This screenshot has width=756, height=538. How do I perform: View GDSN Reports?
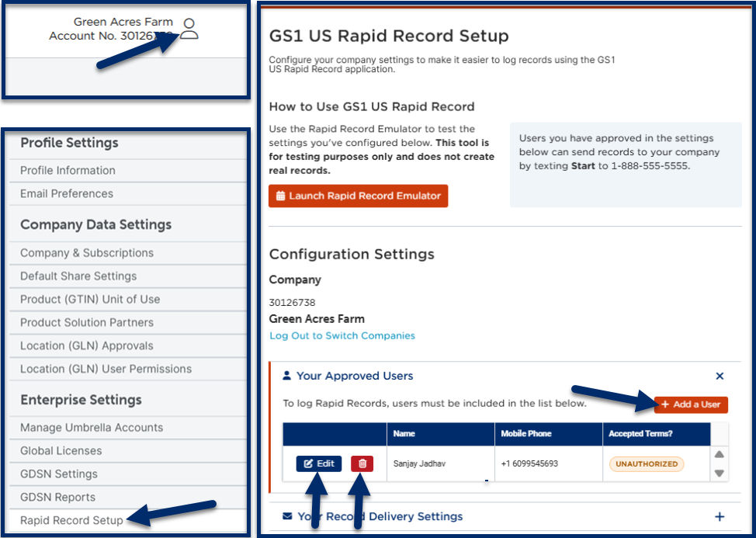click(x=128, y=497)
